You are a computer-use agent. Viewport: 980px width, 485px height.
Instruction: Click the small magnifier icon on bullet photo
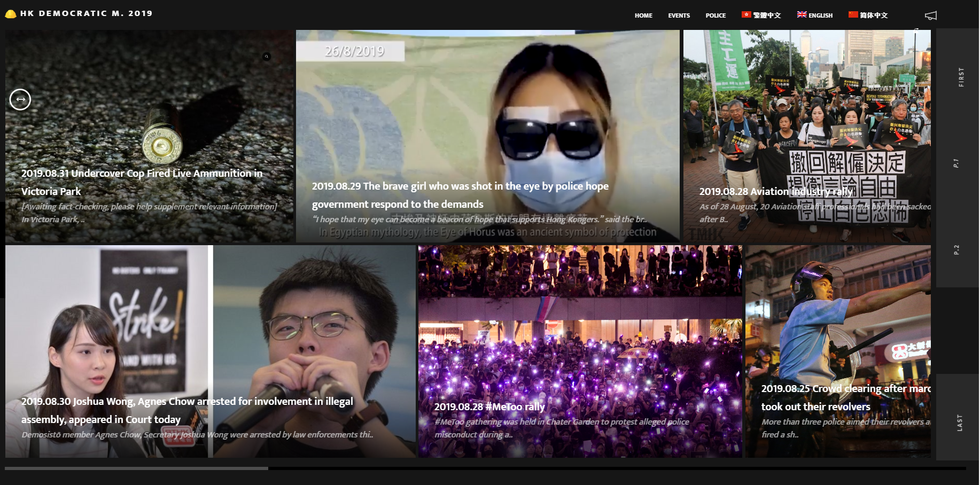[267, 57]
